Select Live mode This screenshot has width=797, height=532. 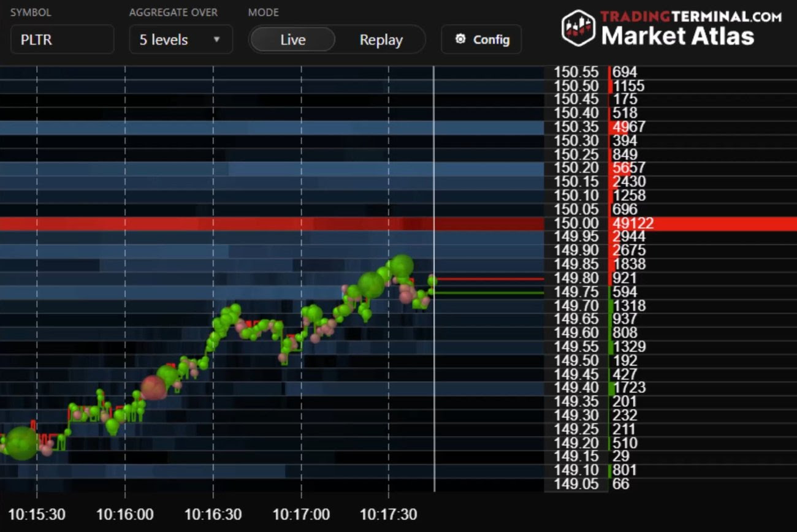(x=292, y=40)
